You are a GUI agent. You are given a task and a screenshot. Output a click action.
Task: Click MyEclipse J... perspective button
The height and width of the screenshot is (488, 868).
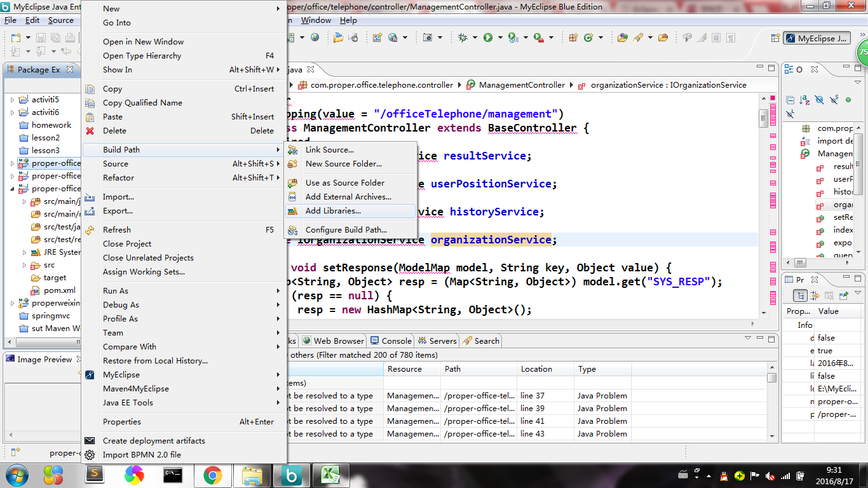pos(817,38)
